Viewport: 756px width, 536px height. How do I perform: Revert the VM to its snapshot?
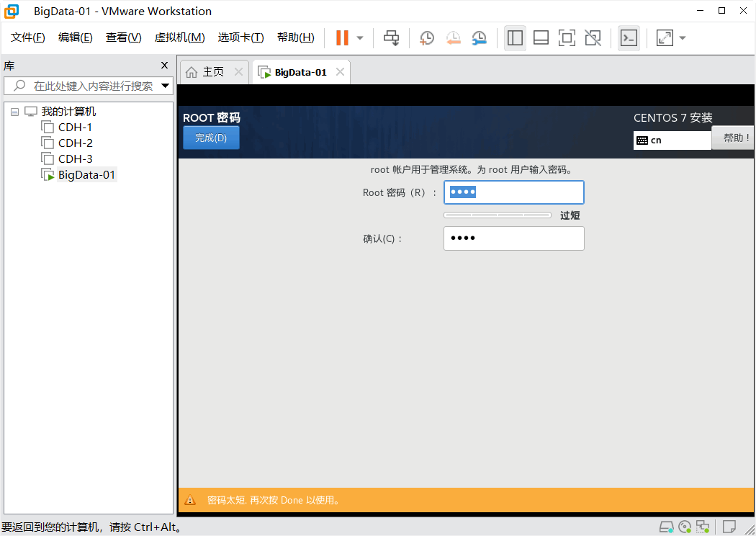click(x=453, y=37)
